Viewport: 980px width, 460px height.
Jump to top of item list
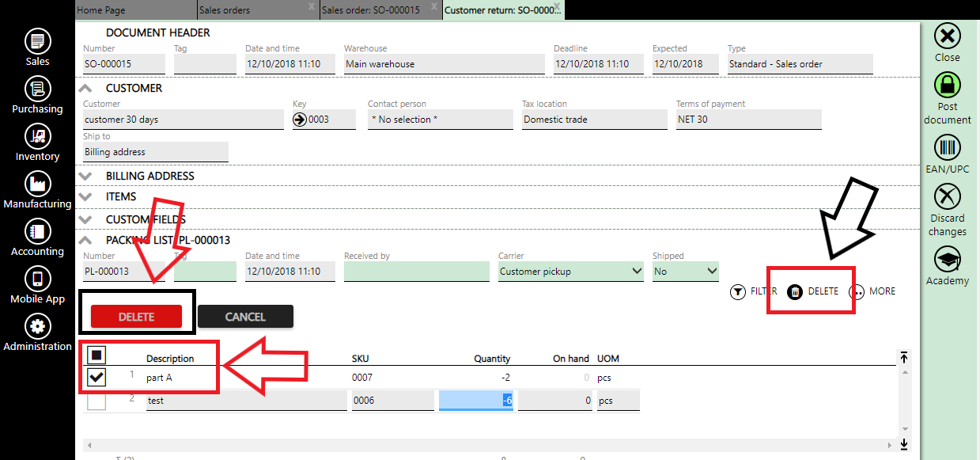click(x=904, y=358)
